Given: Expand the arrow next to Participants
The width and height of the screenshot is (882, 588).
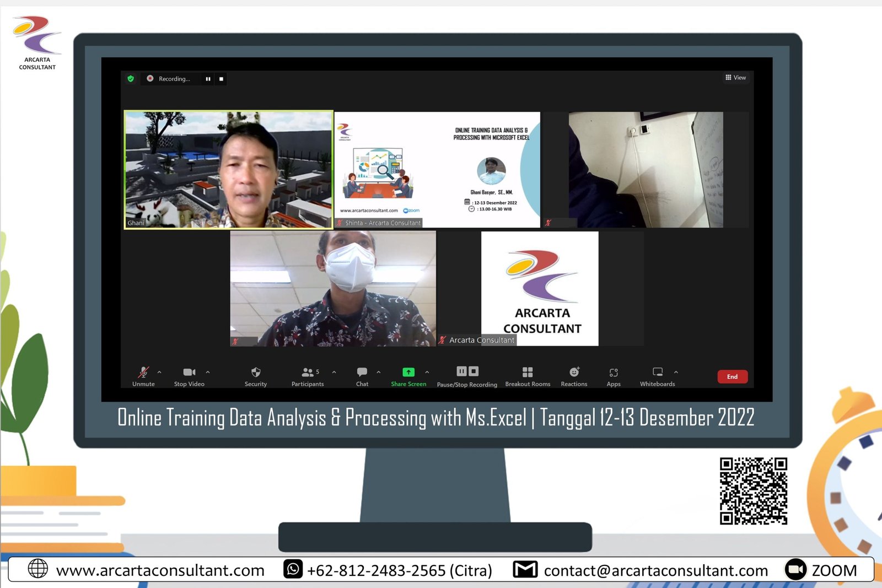Looking at the screenshot, I should click(x=334, y=372).
